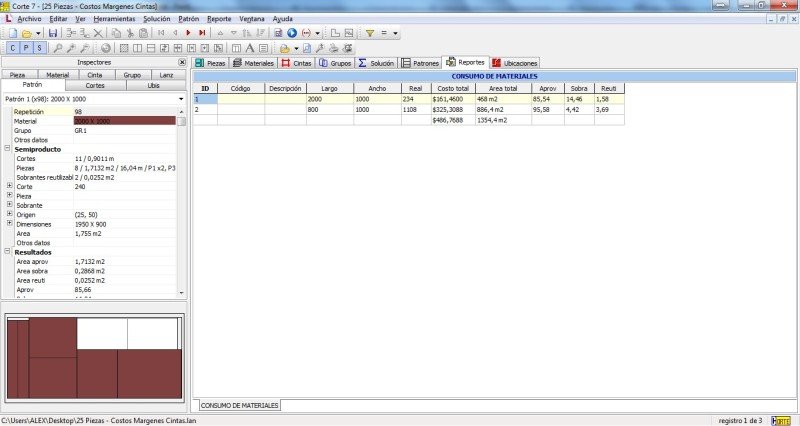Click the New document icon
Screen dimensions: 800x426
click(x=11, y=33)
